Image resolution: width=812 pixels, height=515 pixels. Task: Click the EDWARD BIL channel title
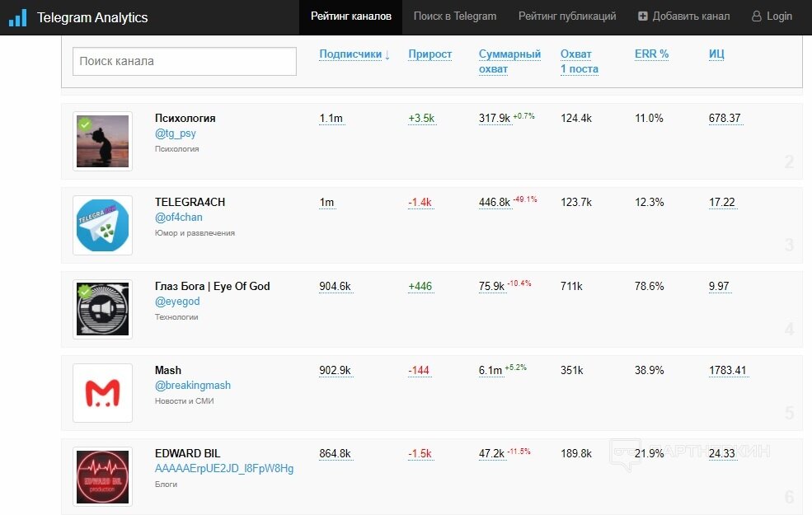click(187, 453)
